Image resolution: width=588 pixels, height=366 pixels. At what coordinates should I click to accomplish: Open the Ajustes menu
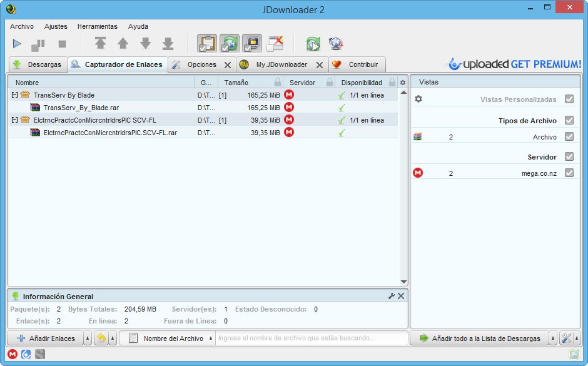click(x=56, y=26)
